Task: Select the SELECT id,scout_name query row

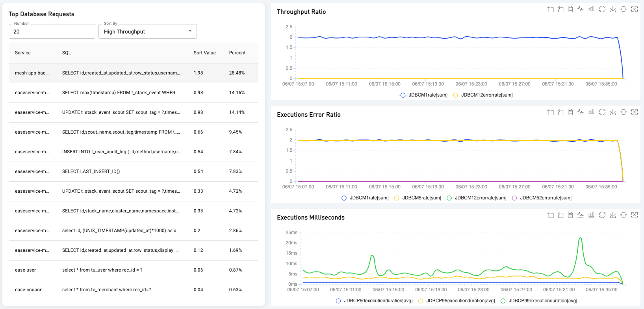Action: coord(134,132)
